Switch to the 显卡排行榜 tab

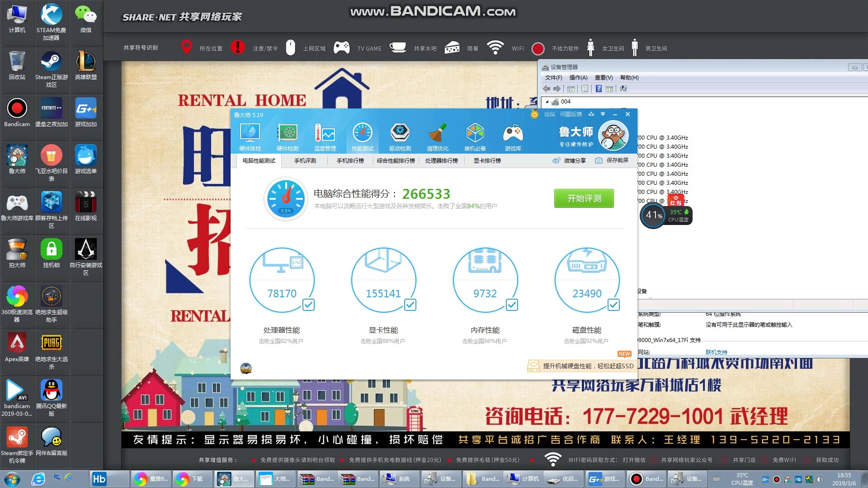(x=487, y=160)
